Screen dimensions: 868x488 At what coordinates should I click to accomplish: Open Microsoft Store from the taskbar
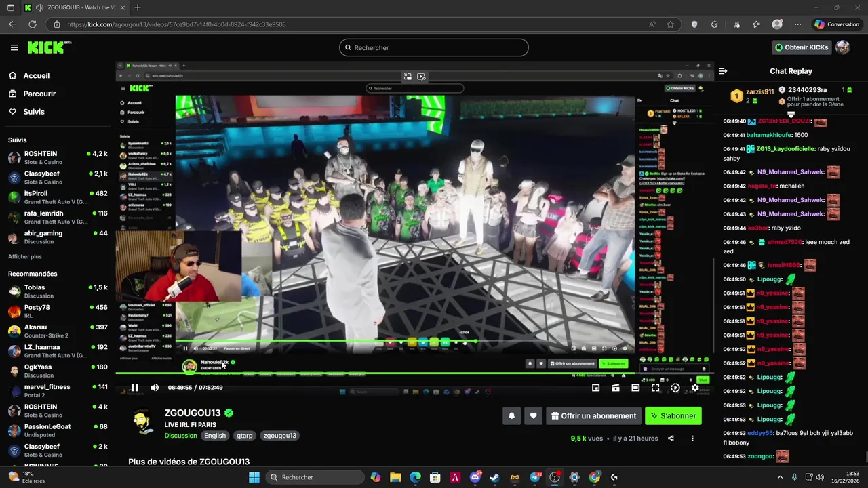tap(435, 477)
